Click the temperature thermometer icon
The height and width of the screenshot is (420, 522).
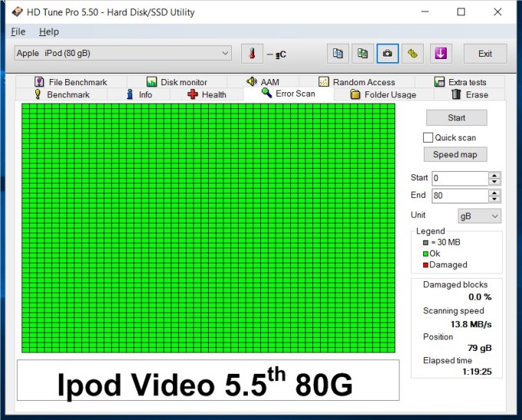coord(251,54)
